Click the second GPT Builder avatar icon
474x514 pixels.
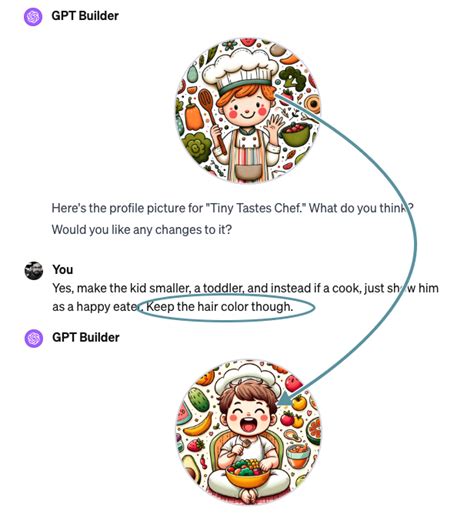tap(34, 338)
